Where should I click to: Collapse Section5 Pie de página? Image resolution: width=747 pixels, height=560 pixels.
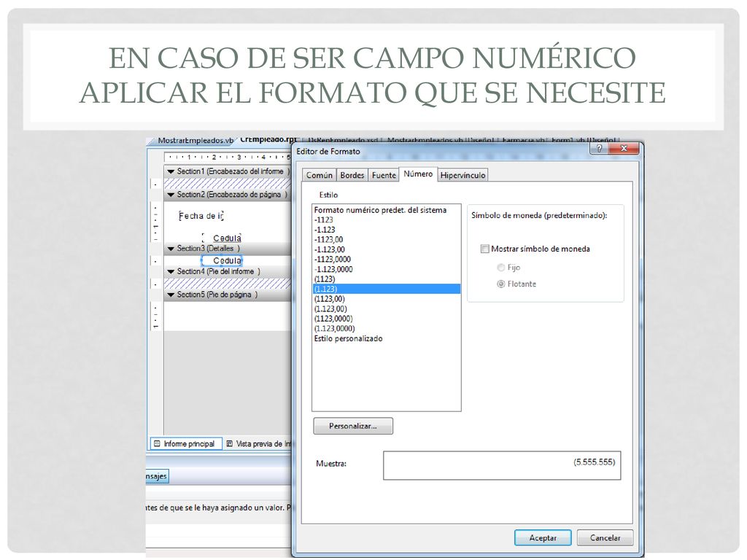tap(171, 295)
